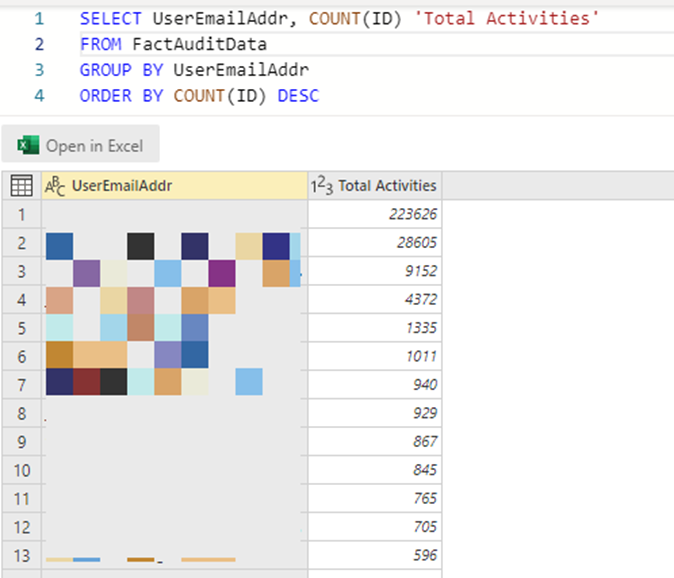Click the SELECT keyword on line 1
Image resolution: width=674 pixels, height=578 pixels.
pyautogui.click(x=110, y=19)
